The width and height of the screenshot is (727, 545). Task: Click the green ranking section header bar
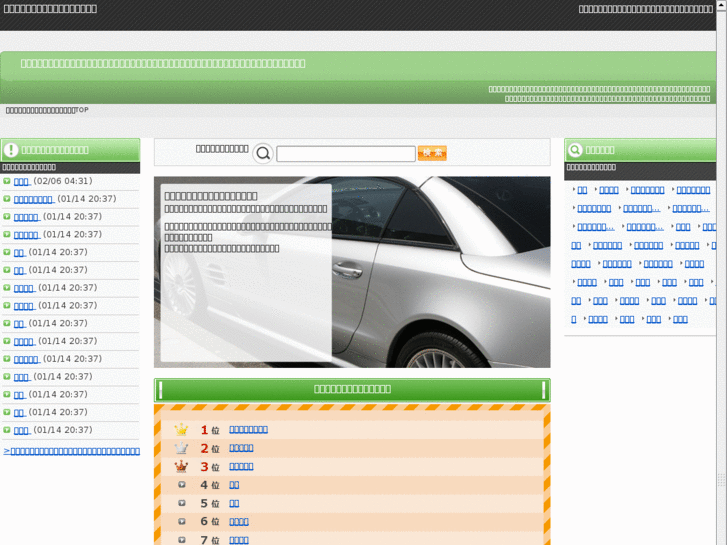pos(352,390)
